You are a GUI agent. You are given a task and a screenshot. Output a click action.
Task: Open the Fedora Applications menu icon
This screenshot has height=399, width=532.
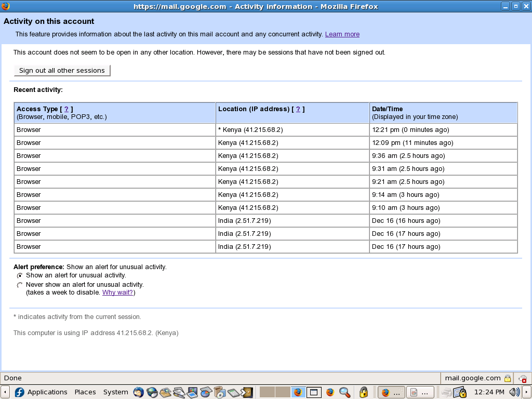19,392
